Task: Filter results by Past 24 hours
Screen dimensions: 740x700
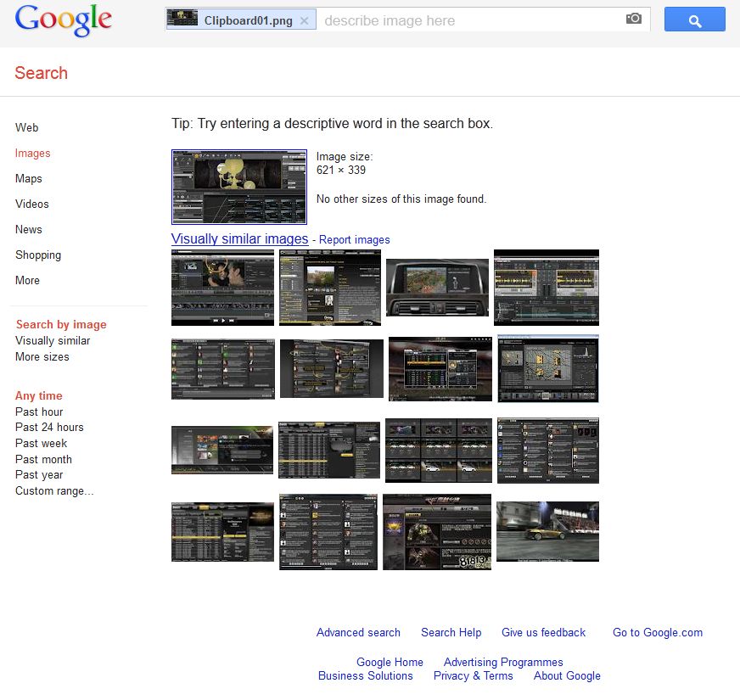Action: click(49, 427)
